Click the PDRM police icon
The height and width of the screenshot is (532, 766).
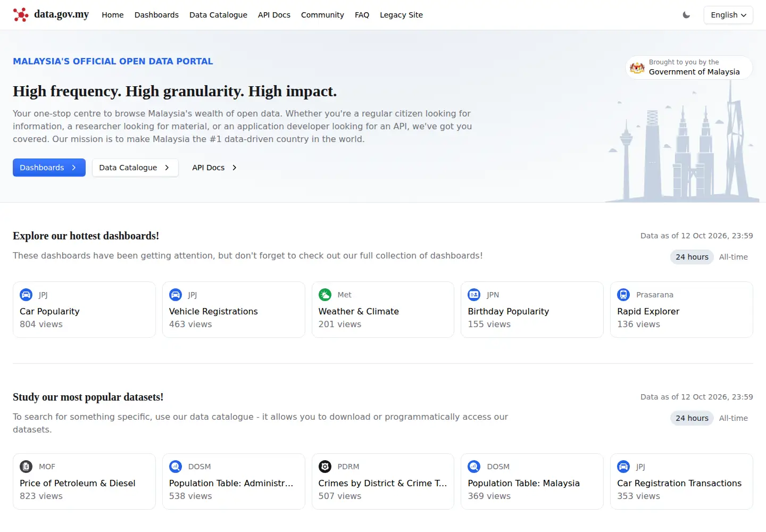[x=325, y=467]
